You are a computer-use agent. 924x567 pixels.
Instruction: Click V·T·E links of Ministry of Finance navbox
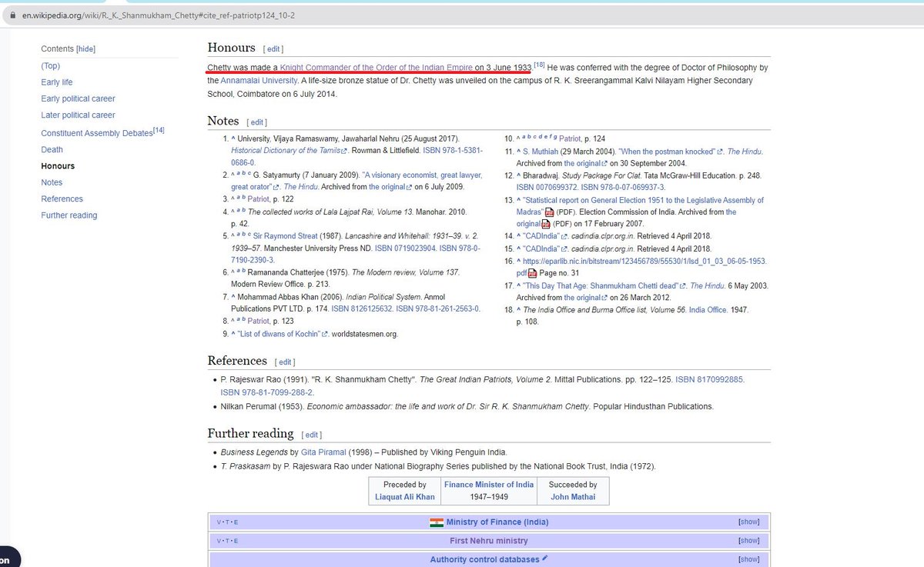[227, 522]
